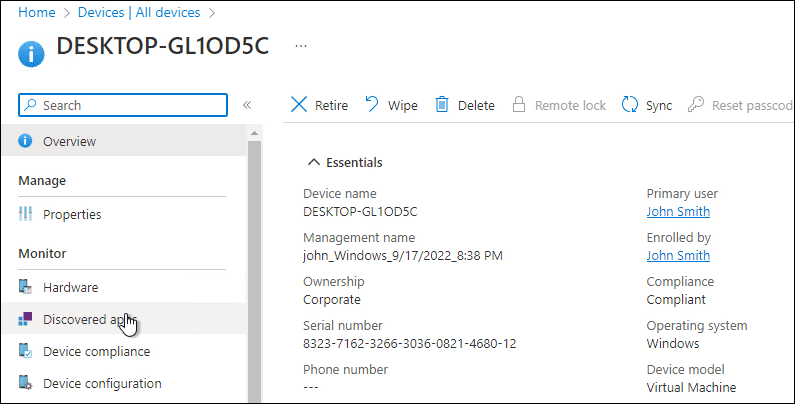
Task: Click the Phone number label
Action: 345,370
